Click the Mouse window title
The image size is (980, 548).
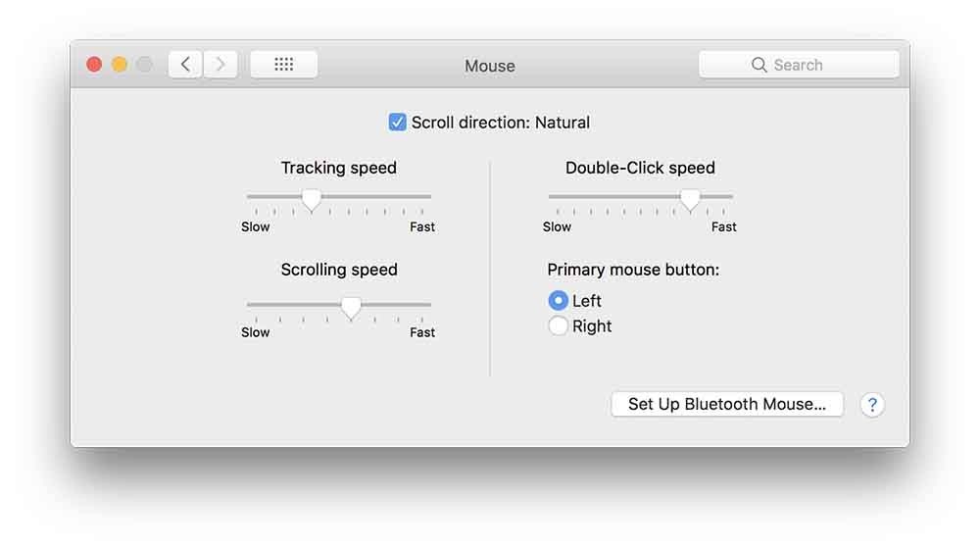click(x=489, y=66)
